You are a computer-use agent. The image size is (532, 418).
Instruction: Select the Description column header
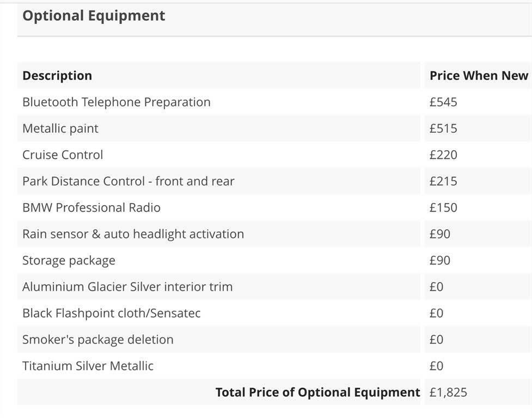pyautogui.click(x=57, y=76)
